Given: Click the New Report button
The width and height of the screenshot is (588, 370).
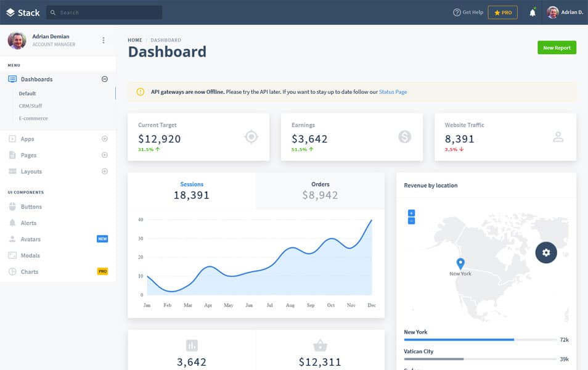Looking at the screenshot, I should click(557, 47).
